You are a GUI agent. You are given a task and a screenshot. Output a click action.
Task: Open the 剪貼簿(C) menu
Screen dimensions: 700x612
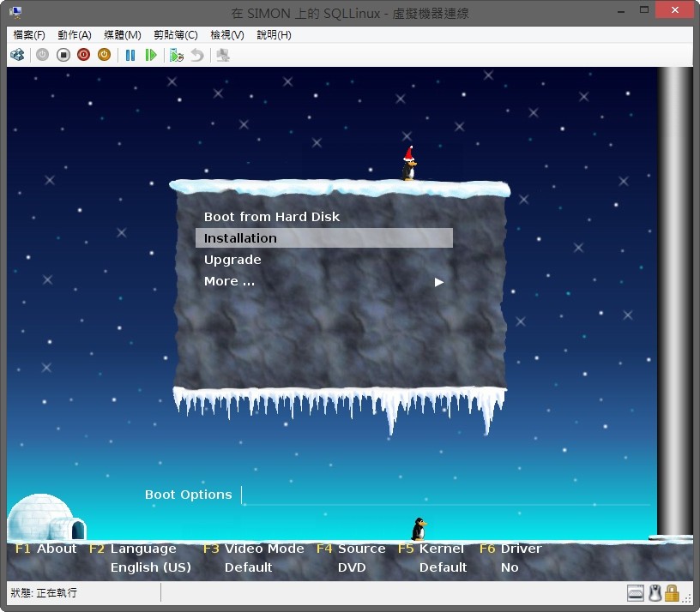[x=176, y=35]
